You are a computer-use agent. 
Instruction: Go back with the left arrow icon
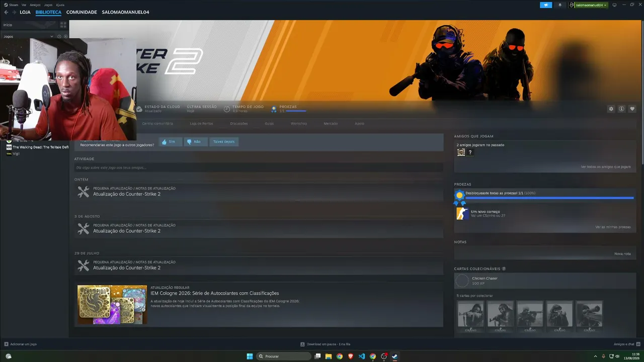click(x=6, y=12)
